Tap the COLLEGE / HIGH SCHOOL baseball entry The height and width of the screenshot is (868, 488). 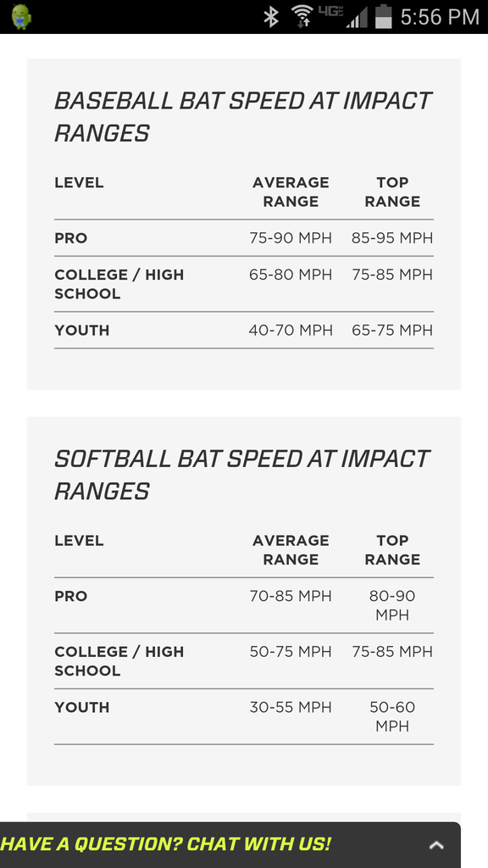coord(119,284)
